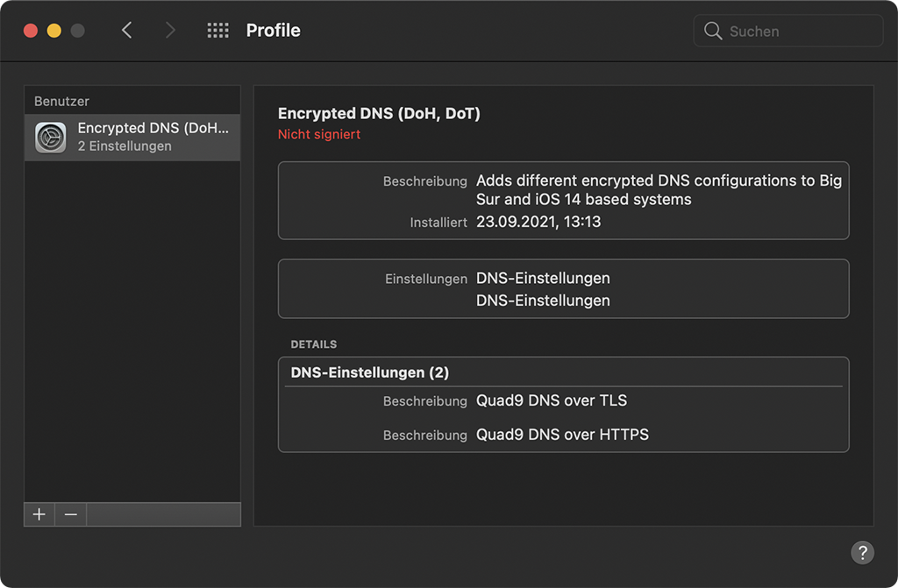Viewport: 898px width, 588px height.
Task: Open help with the question mark button
Action: [x=863, y=552]
